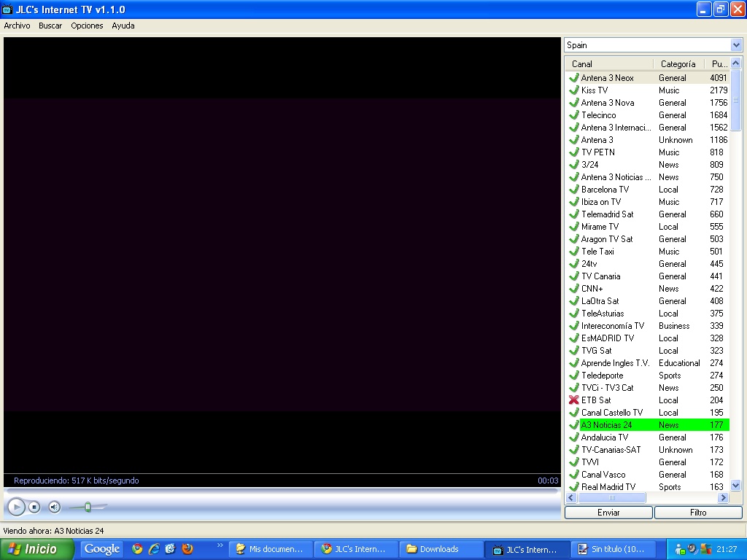Click green check icon beside Intereconomía TV
The image size is (747, 560).
(x=573, y=326)
